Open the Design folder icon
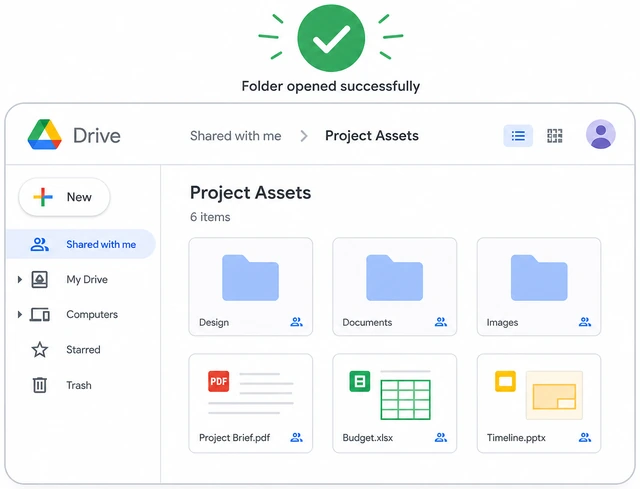The image size is (640, 489). (250, 278)
